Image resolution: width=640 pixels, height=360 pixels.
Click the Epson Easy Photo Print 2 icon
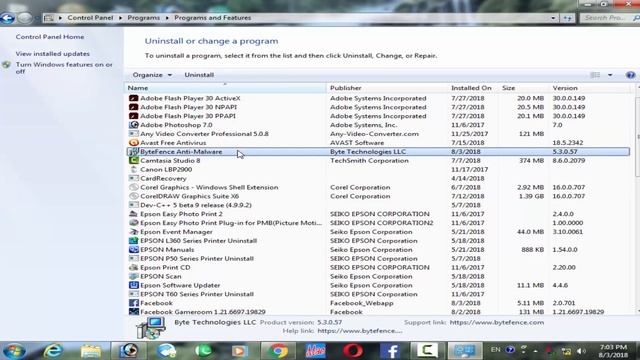133,214
